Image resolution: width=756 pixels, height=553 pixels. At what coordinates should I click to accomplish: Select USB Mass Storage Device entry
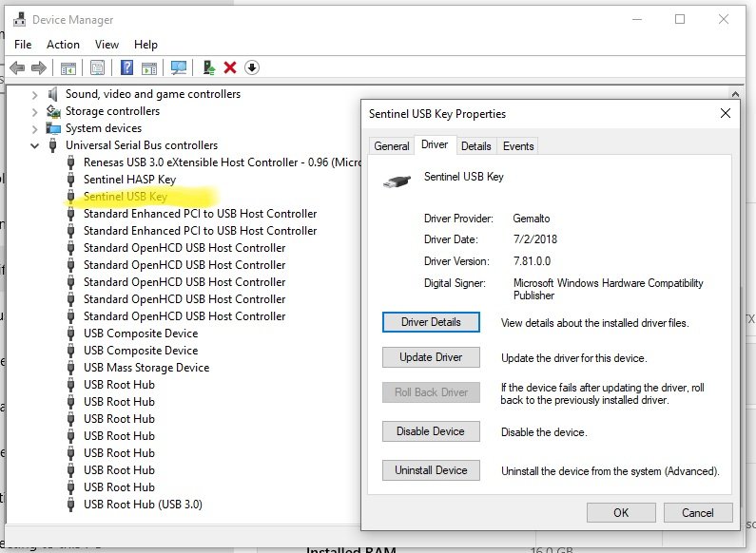(145, 368)
